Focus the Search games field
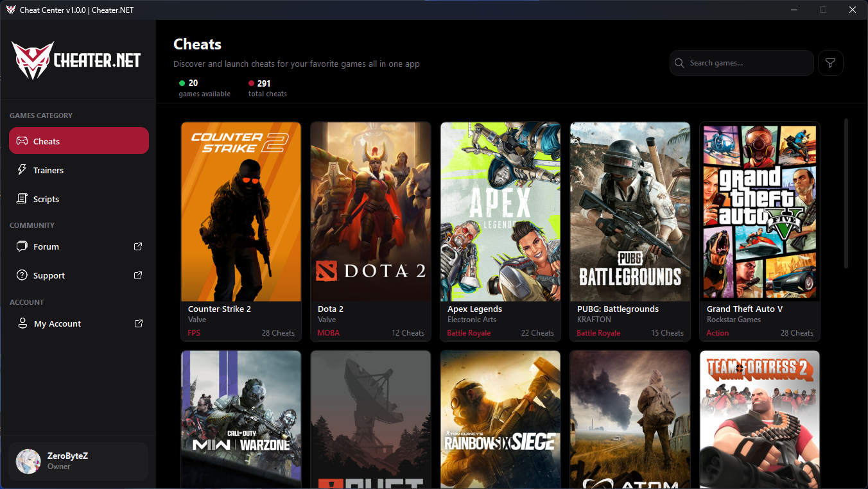 pos(742,63)
